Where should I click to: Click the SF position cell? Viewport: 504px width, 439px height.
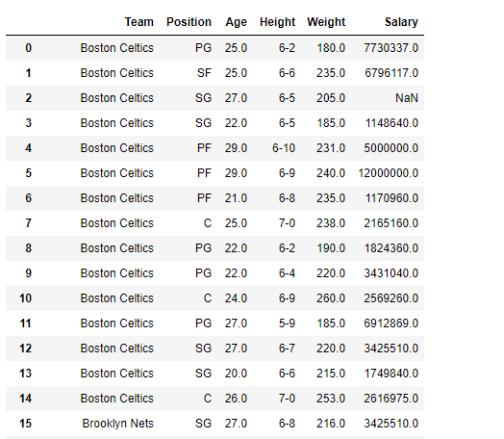click(204, 73)
